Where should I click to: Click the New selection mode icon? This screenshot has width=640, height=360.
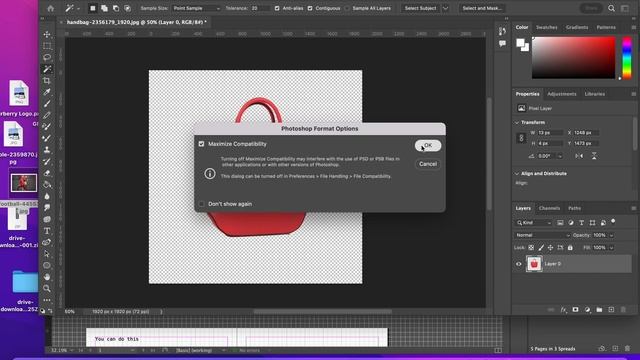coord(93,8)
